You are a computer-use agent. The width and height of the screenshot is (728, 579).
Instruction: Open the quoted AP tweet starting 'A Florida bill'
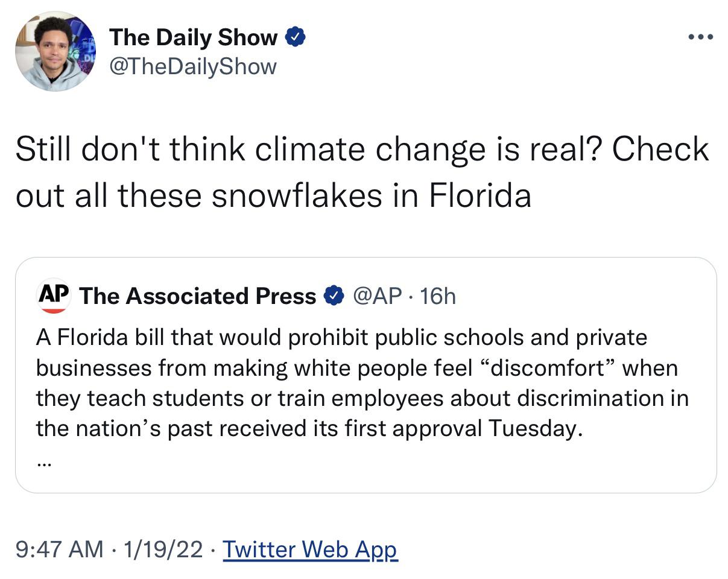click(x=366, y=375)
